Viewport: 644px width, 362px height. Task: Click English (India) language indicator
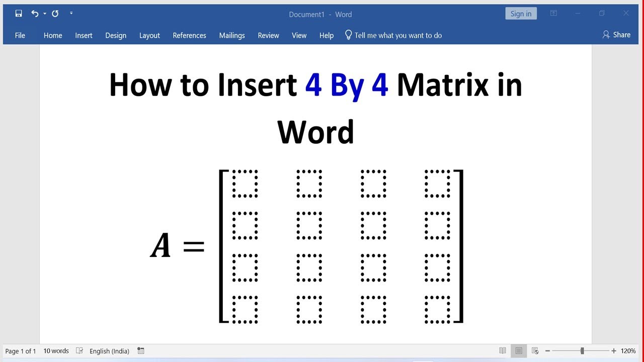tap(109, 351)
